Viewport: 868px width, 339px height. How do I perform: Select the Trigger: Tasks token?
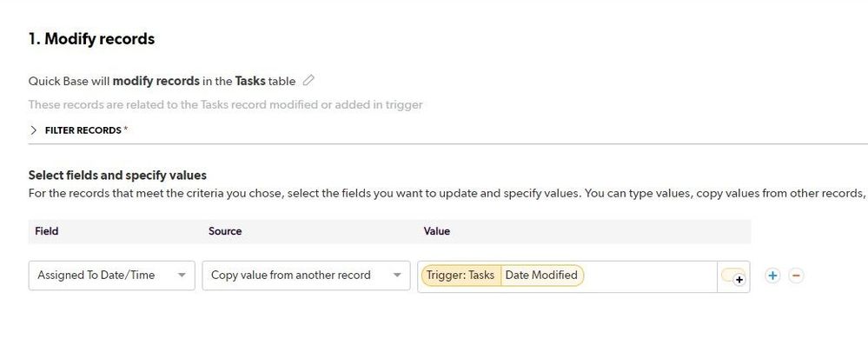pyautogui.click(x=461, y=276)
